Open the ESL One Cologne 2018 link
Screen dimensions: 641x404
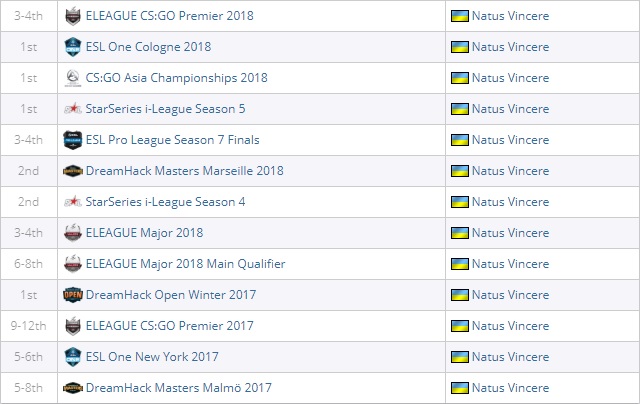[x=148, y=47]
